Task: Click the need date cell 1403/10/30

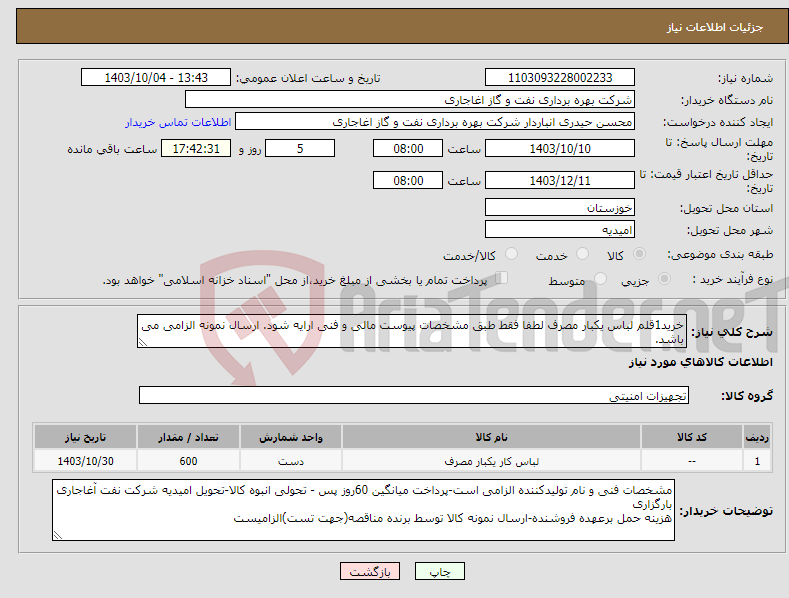Action: point(85,461)
